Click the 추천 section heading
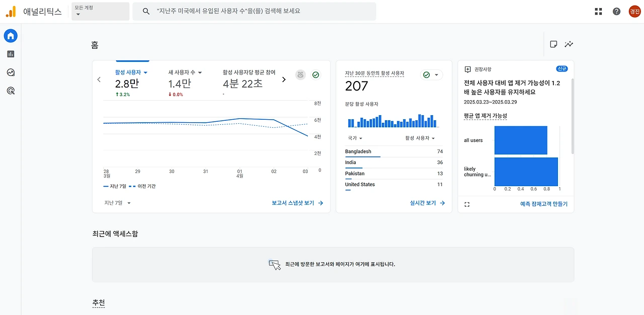Viewport: 644px width, 315px height. (x=99, y=303)
